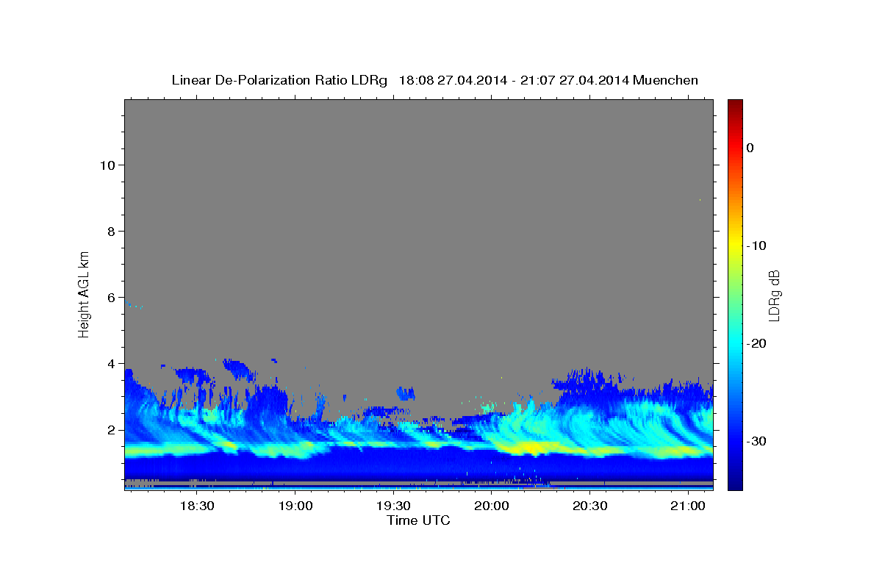Image resolution: width=882 pixels, height=588 pixels.
Task: Click the colorbar value -30
Action: 756,441
